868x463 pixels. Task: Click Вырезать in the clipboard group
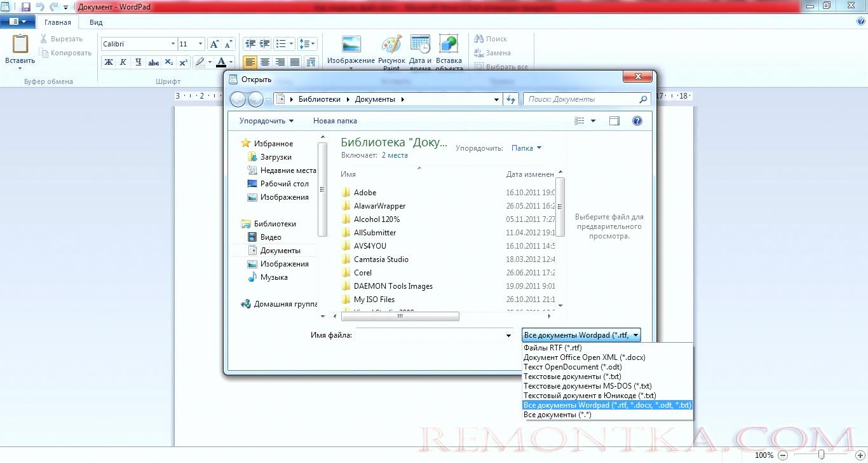pyautogui.click(x=62, y=39)
